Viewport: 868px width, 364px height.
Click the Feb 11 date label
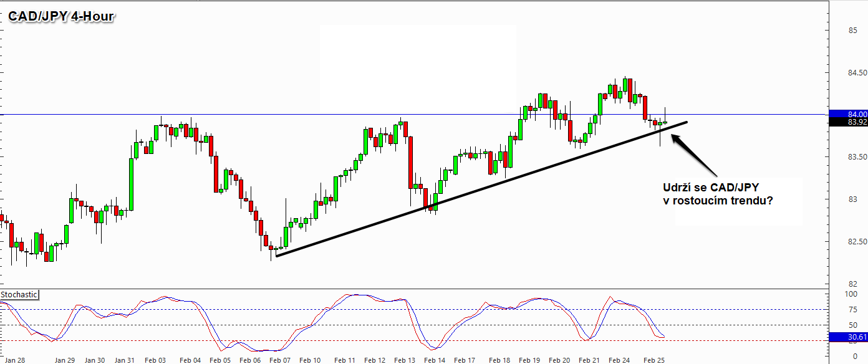344,360
